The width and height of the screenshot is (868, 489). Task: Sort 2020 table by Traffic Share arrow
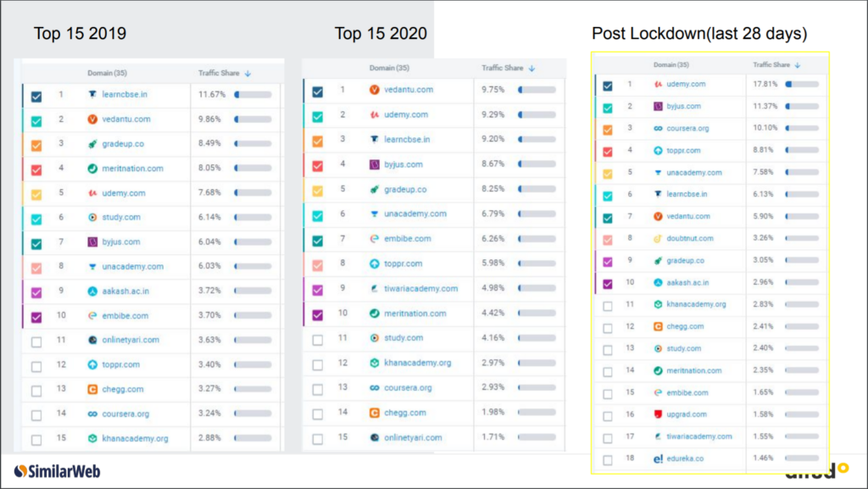pyautogui.click(x=532, y=68)
